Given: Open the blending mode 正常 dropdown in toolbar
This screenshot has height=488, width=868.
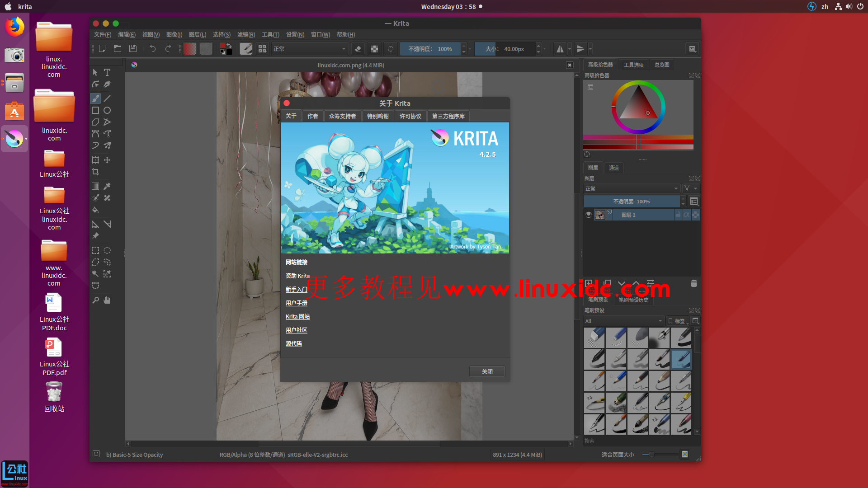Looking at the screenshot, I should click(x=310, y=49).
